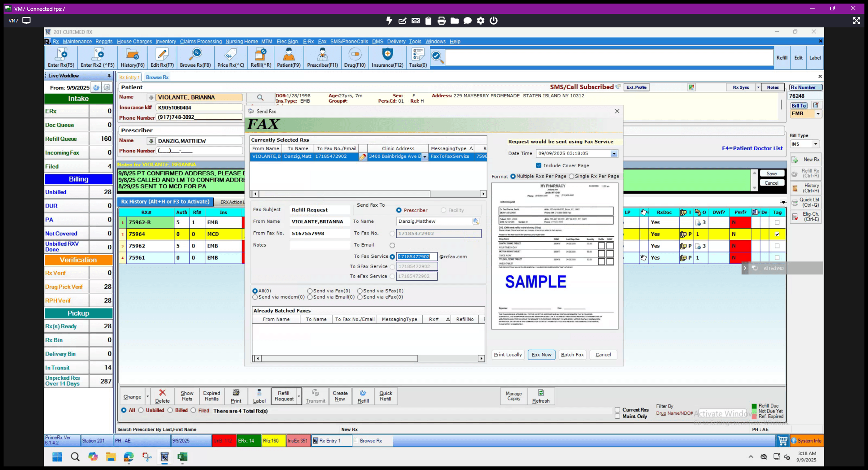This screenshot has height=470, width=868.
Task: Uncheck the Include Cover Page checkbox
Action: pos(538,165)
